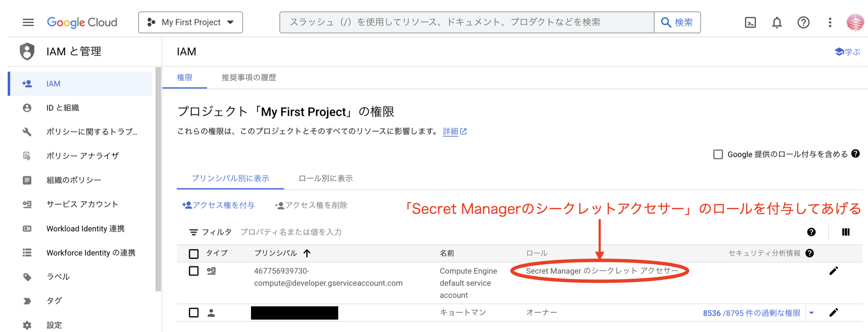Open the navigation hamburger menu
Screen dimensions: 868x332
[x=28, y=22]
